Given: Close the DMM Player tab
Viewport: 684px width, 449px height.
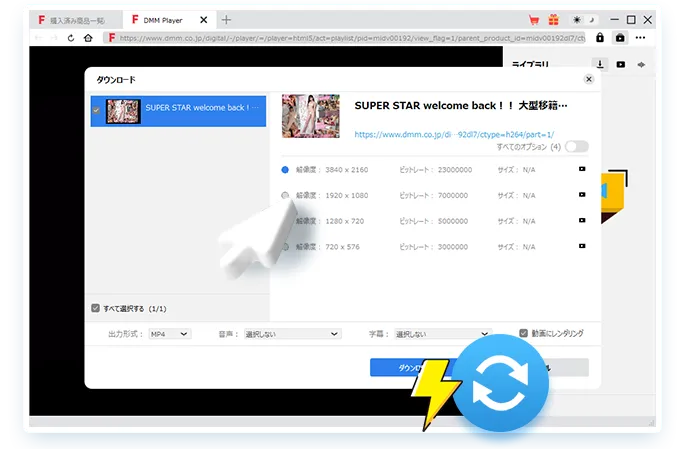Looking at the screenshot, I should 203,20.
